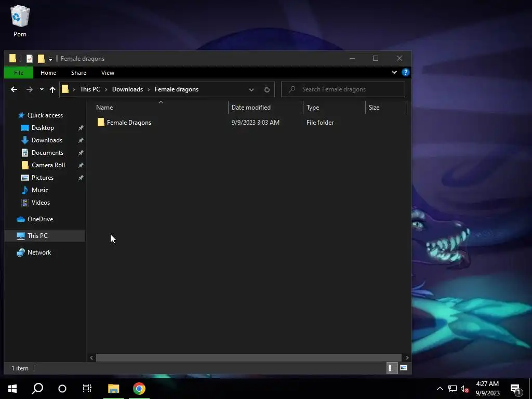532x399 pixels.
Task: Select This PC in the navigation pane
Action: click(x=45, y=236)
